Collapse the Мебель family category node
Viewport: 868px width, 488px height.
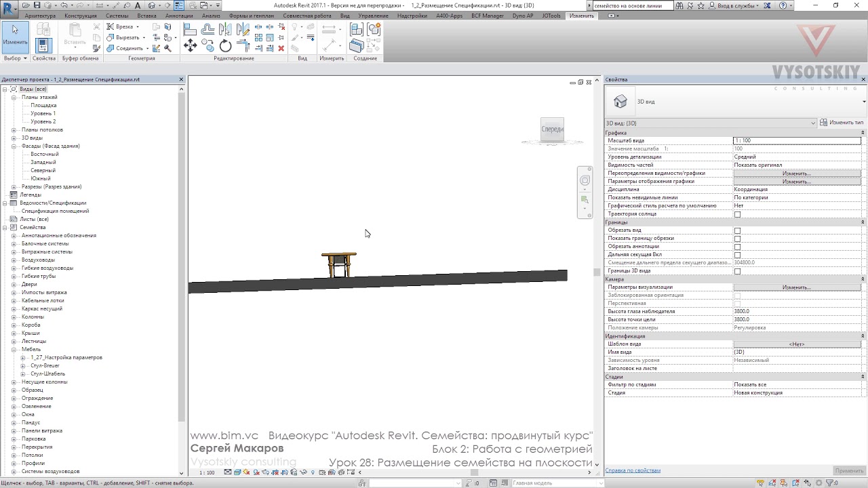(14, 349)
